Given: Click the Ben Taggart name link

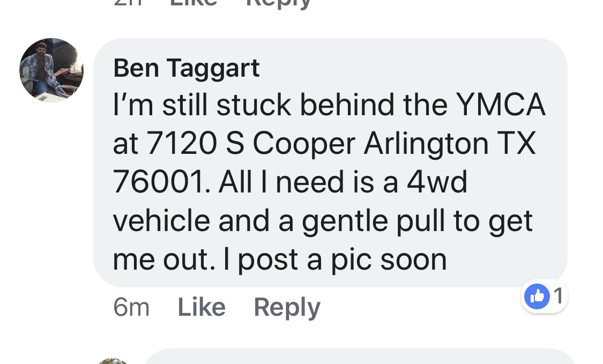Looking at the screenshot, I should (x=186, y=69).
